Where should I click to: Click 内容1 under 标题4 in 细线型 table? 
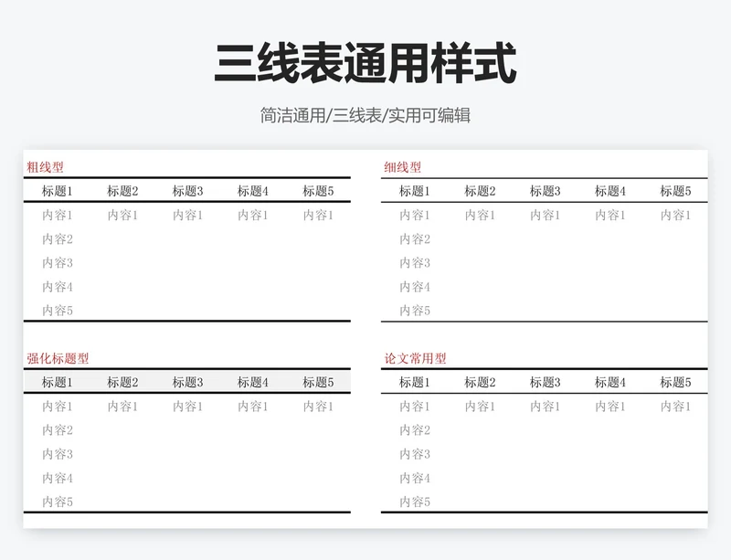(x=610, y=215)
